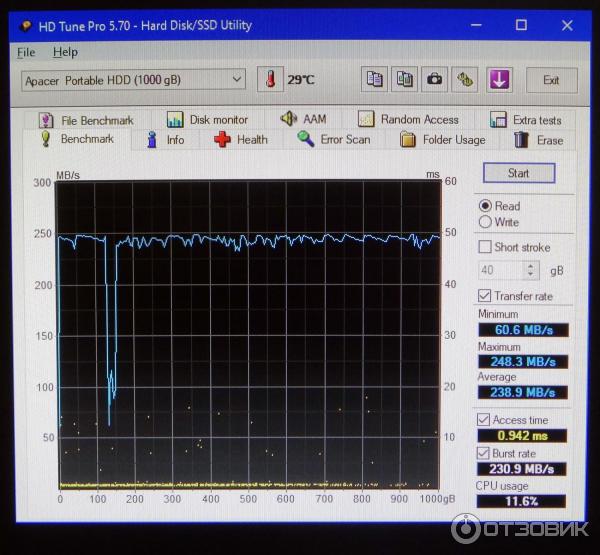Switch to the Disk monitor tab

(x=209, y=120)
